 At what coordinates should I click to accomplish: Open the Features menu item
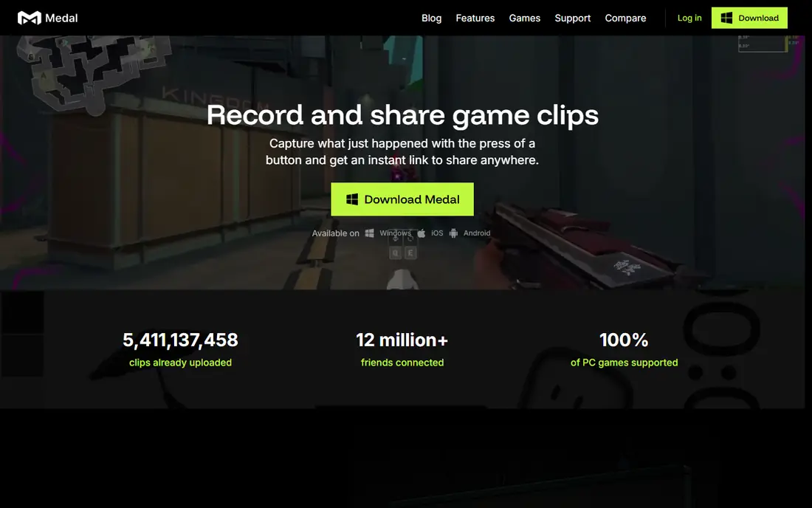(475, 18)
